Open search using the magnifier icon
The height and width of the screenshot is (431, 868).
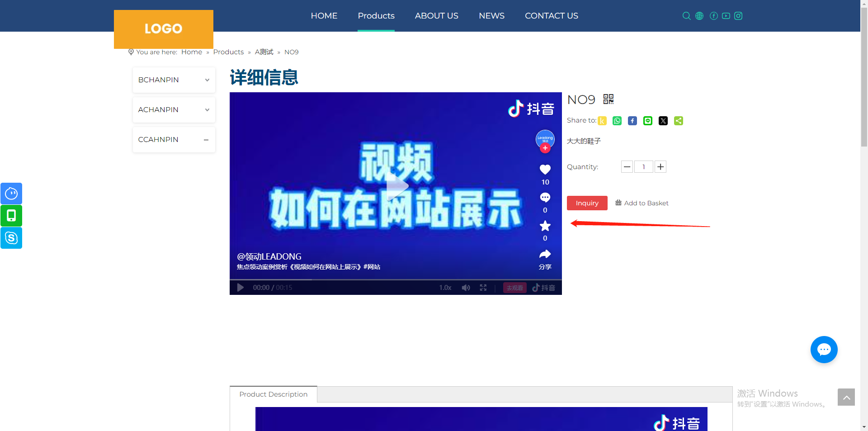click(x=686, y=15)
